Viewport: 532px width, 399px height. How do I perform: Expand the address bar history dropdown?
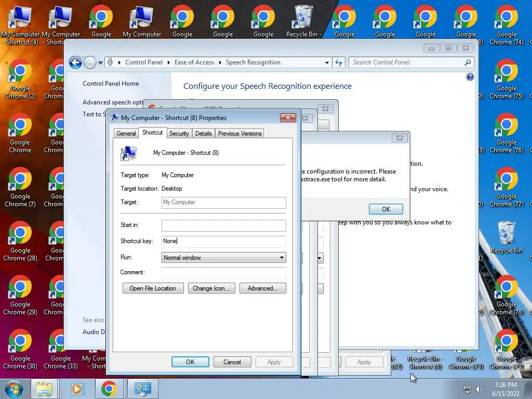click(327, 63)
